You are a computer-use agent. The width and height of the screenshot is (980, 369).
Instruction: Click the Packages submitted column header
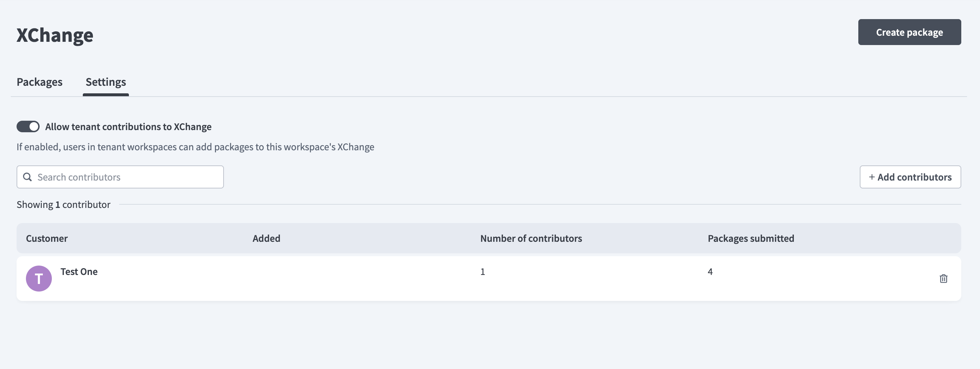coord(751,239)
